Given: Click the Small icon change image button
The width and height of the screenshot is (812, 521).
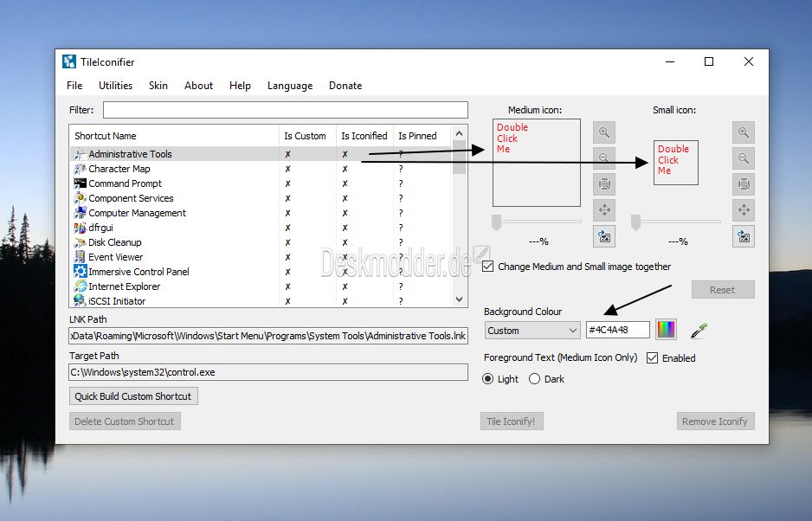Looking at the screenshot, I should (743, 236).
